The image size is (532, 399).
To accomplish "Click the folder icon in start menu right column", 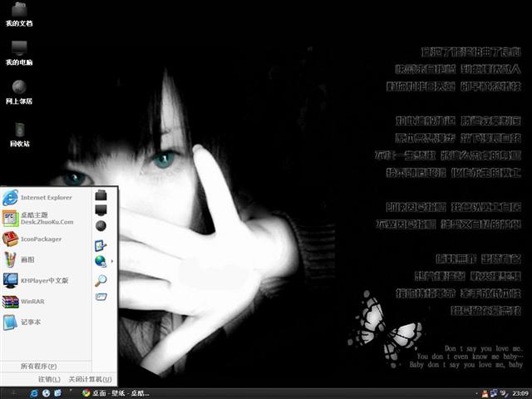I will (x=101, y=195).
